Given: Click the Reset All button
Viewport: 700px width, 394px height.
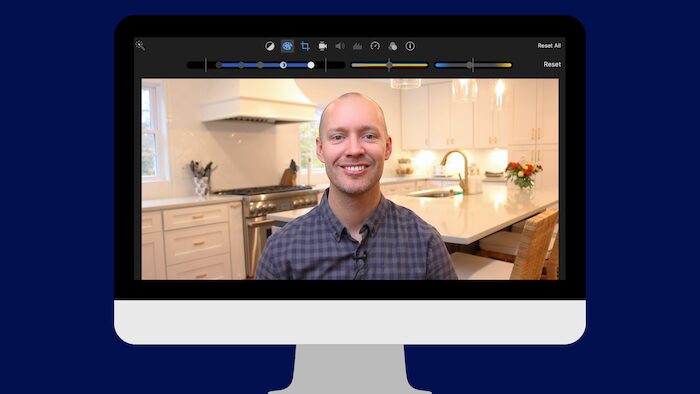Looking at the screenshot, I should point(549,46).
